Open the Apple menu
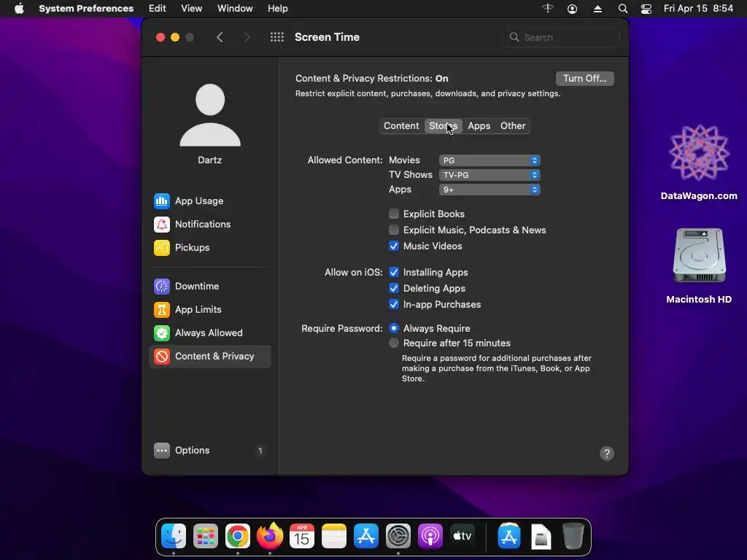Image resolution: width=747 pixels, height=560 pixels. tap(19, 9)
